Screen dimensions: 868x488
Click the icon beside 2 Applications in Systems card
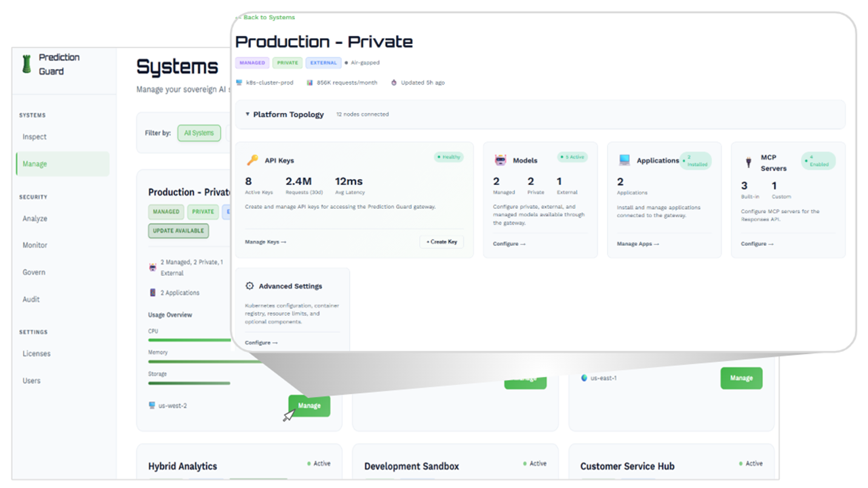point(153,293)
